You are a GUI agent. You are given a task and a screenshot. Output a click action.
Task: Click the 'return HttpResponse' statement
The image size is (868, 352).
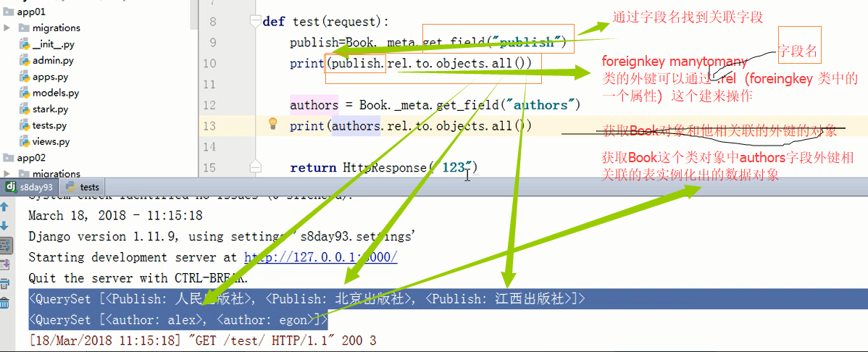[383, 167]
